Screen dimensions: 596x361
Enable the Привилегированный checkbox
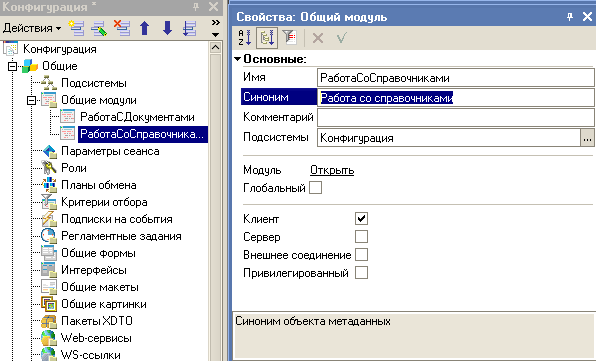click(361, 272)
